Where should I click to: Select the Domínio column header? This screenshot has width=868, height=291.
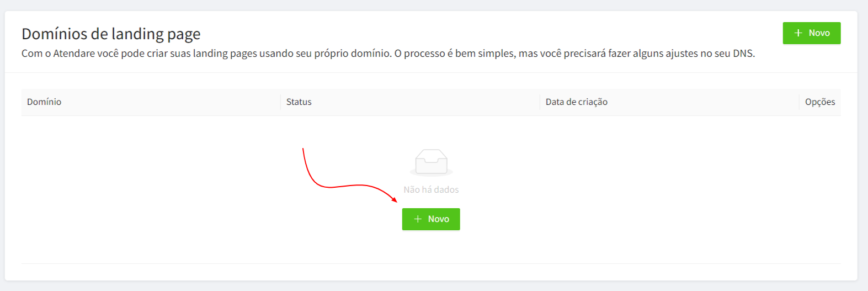(44, 102)
